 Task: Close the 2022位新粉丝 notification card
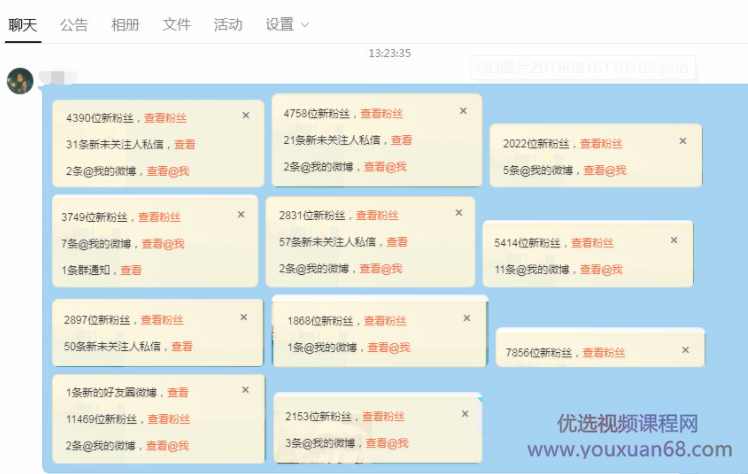683,141
